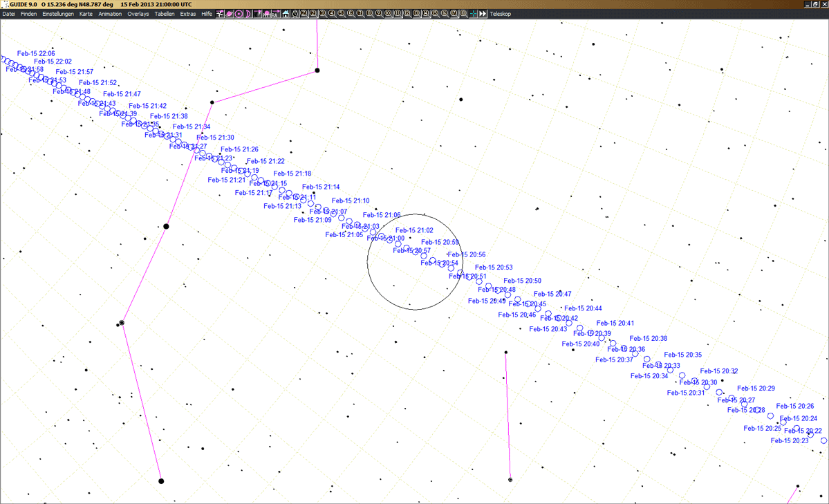This screenshot has width=829, height=504.
Task: Click the 'Feb-15 21:42' track label
Action: (147, 106)
